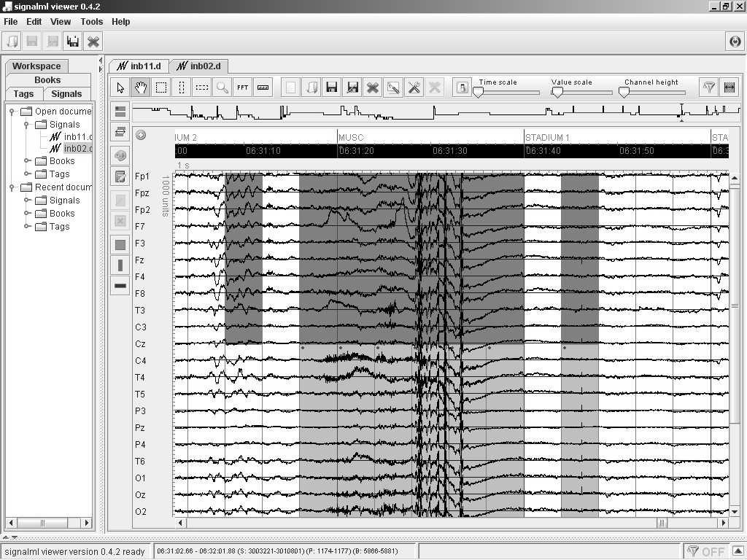Screen dimensions: 747x560
Task: Select the ruler measurement tool
Action: click(x=263, y=87)
